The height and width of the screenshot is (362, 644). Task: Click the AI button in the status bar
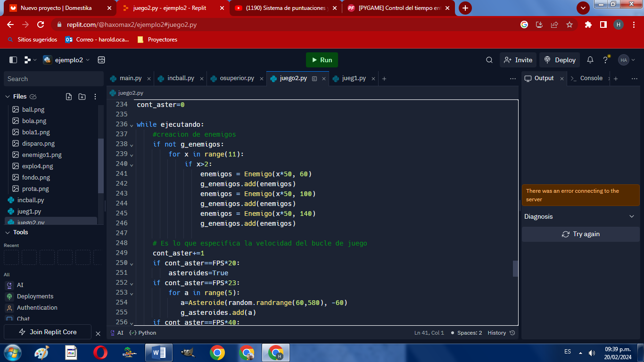coord(116,333)
